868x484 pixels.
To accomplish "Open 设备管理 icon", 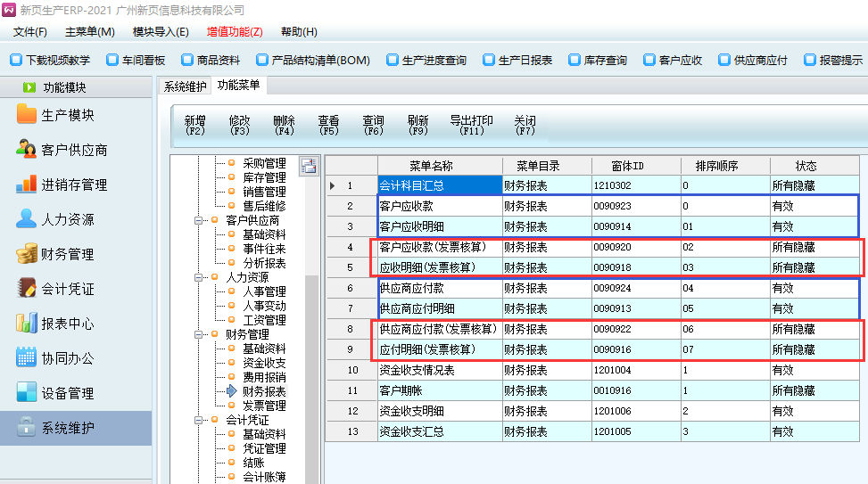I will (26, 393).
